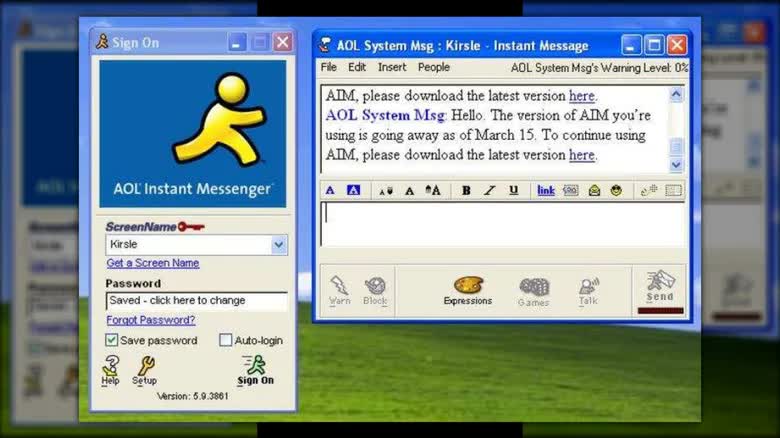
Task: Insert a hyperlink with the link button
Action: tap(545, 190)
